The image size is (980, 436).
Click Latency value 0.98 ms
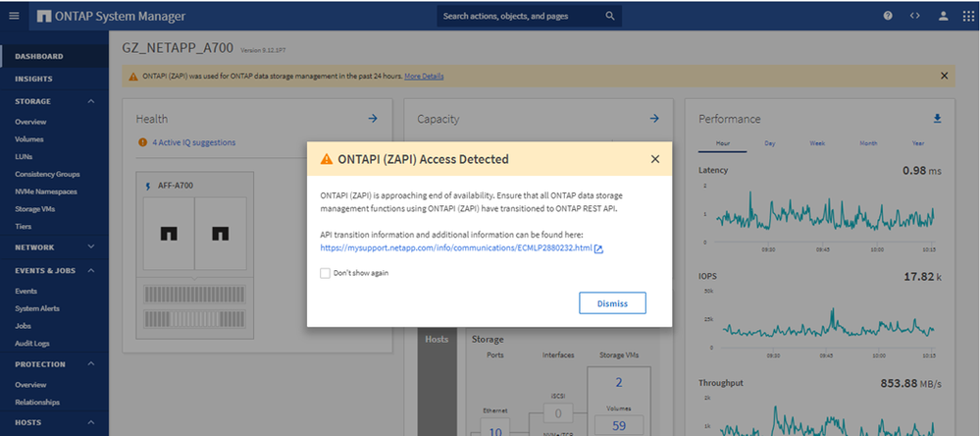coord(922,170)
